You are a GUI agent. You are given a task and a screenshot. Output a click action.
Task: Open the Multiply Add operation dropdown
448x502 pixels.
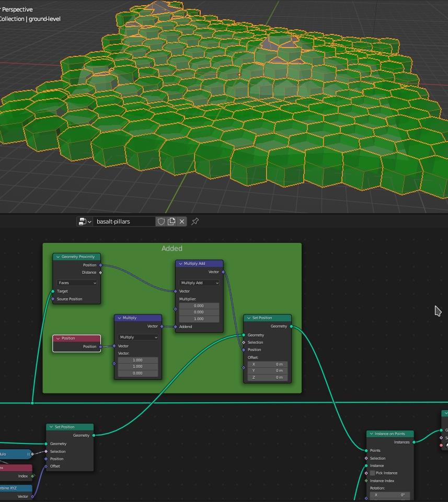pos(199,283)
